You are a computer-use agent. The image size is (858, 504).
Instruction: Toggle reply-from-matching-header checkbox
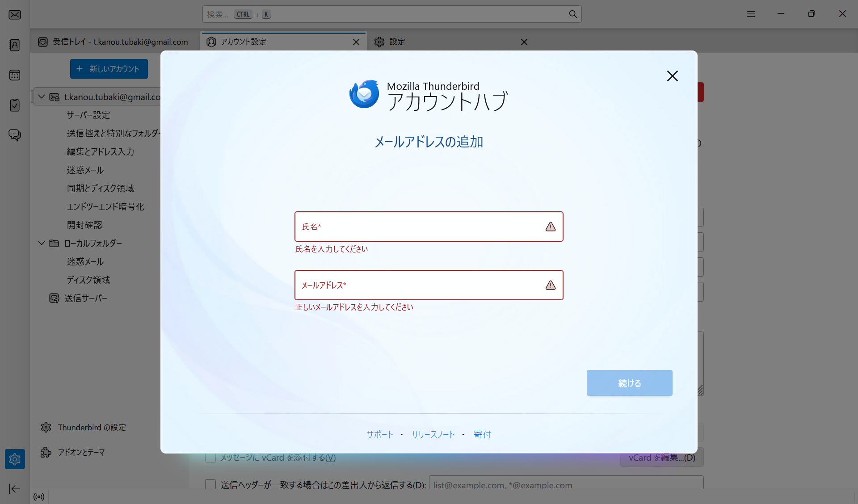(210, 485)
